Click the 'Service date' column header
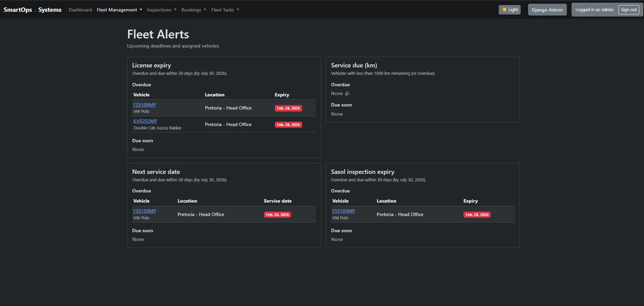 pos(277,201)
